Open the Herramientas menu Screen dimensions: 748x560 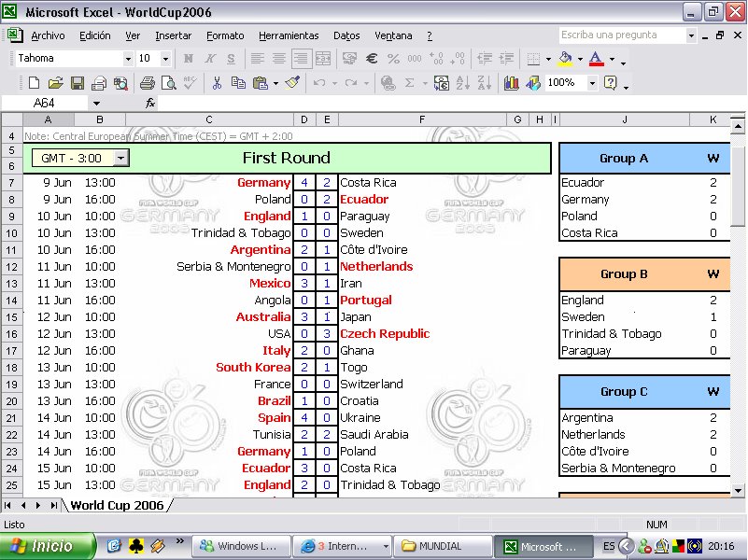pos(289,35)
